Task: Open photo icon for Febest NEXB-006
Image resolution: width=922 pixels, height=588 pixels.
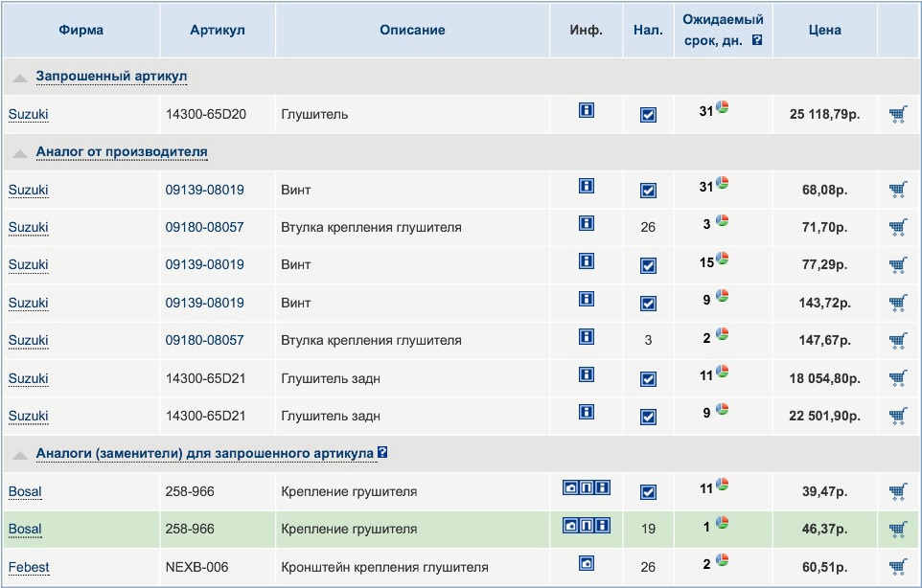Action: coord(587,563)
